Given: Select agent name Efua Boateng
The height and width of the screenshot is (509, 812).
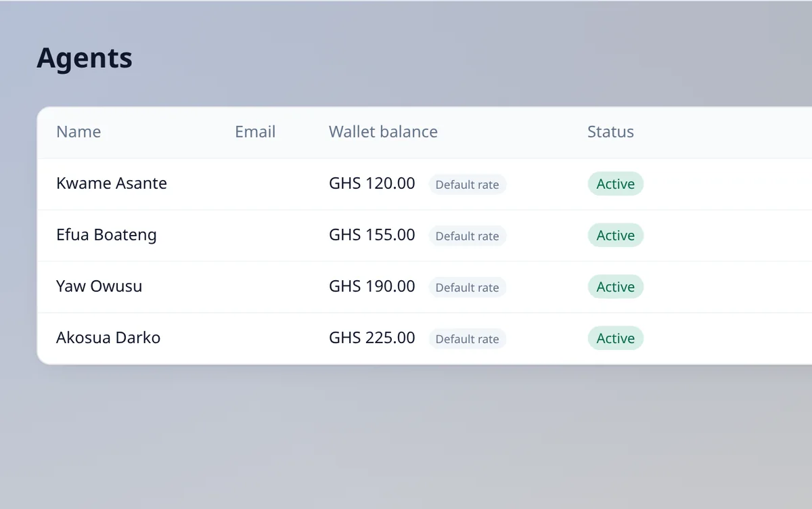Looking at the screenshot, I should coord(106,235).
